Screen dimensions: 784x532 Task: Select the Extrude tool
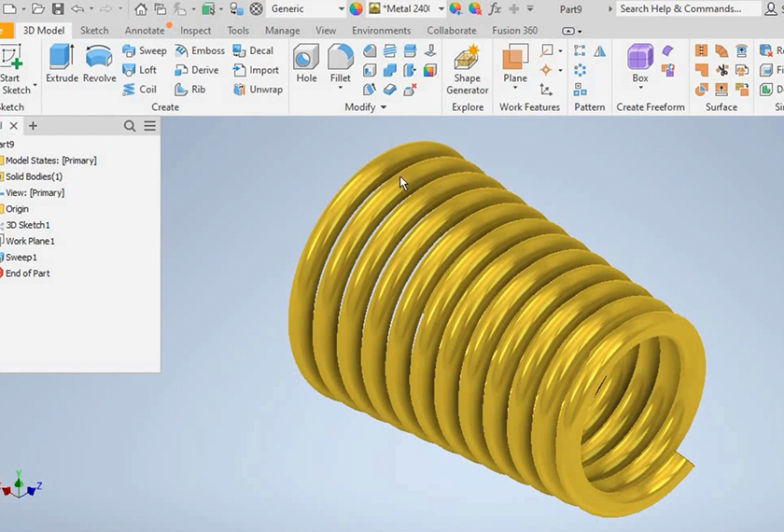pos(62,63)
